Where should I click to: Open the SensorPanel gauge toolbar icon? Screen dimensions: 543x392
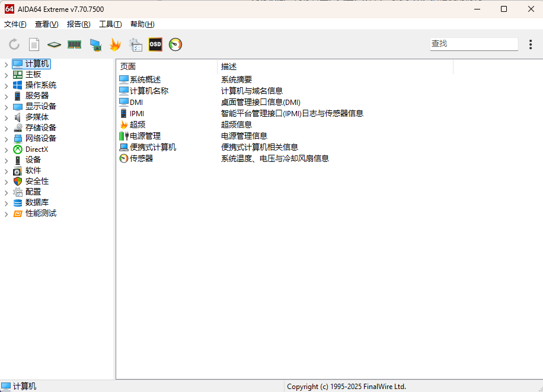click(x=175, y=44)
